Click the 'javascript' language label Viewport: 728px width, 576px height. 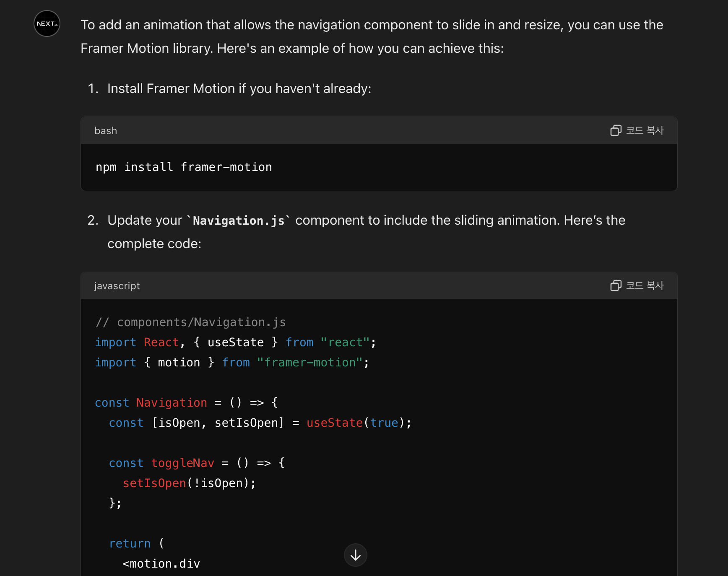117,286
